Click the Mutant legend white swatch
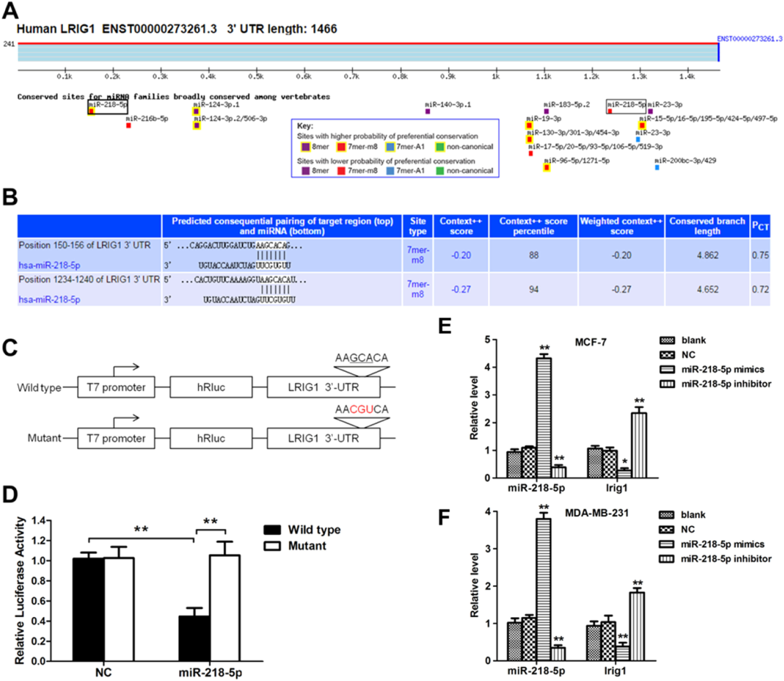Screen dimensions: 784x681 coord(272,546)
